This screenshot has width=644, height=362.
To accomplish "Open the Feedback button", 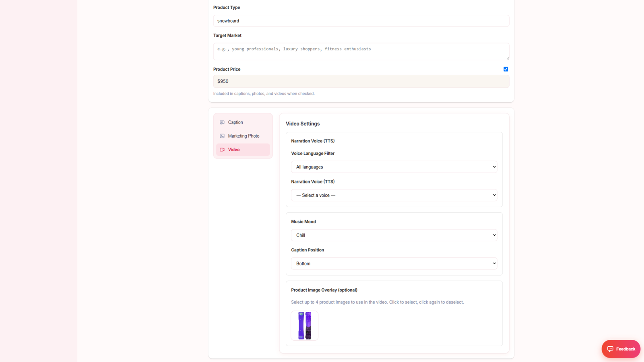I will point(621,349).
